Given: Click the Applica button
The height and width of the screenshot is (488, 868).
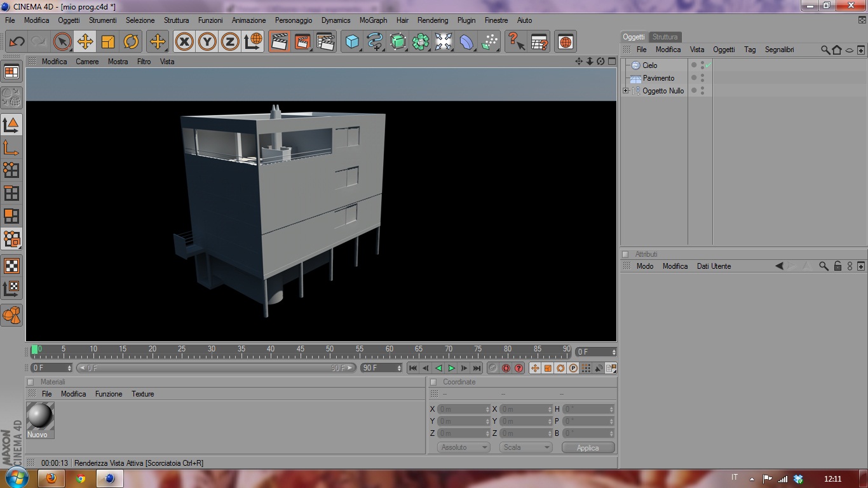Looking at the screenshot, I should tap(588, 447).
